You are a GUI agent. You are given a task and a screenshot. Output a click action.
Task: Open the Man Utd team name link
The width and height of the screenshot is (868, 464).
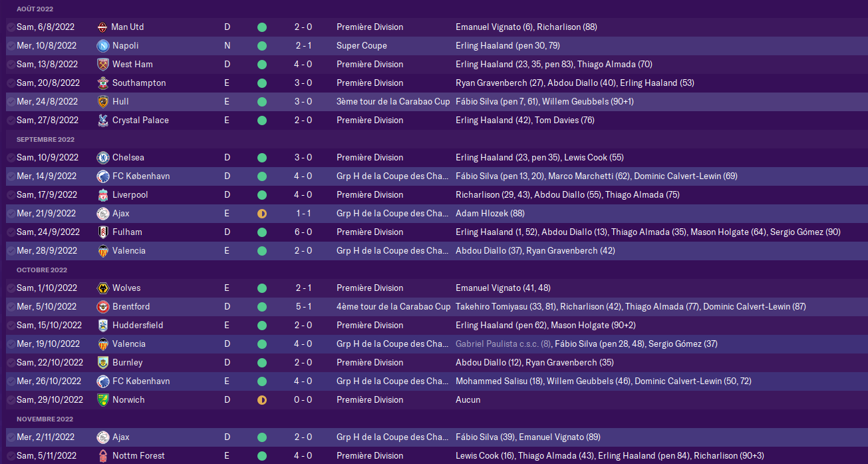point(128,27)
